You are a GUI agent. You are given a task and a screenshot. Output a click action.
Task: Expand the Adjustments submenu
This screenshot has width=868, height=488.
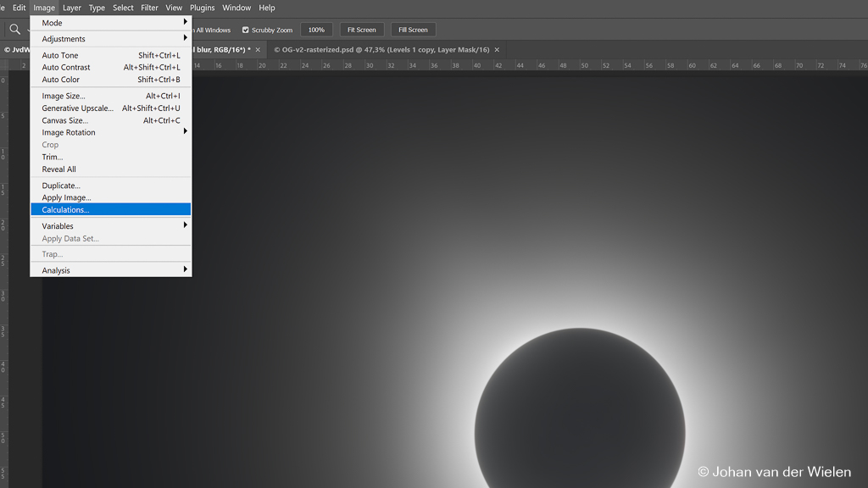(x=111, y=39)
